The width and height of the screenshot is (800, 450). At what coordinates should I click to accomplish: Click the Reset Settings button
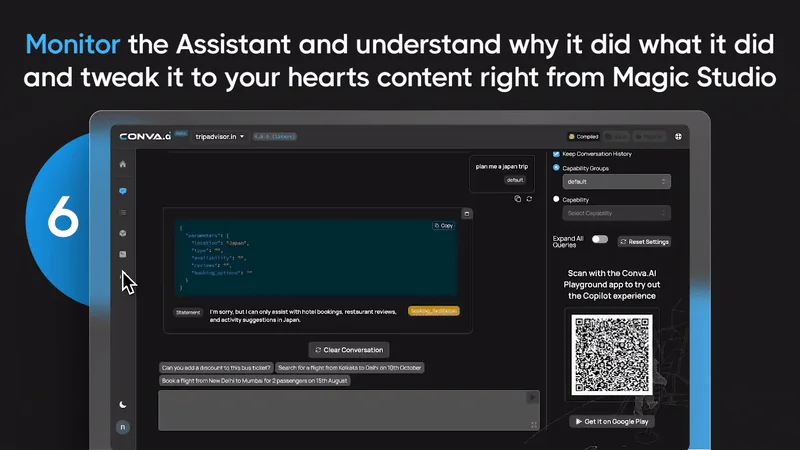click(x=644, y=242)
